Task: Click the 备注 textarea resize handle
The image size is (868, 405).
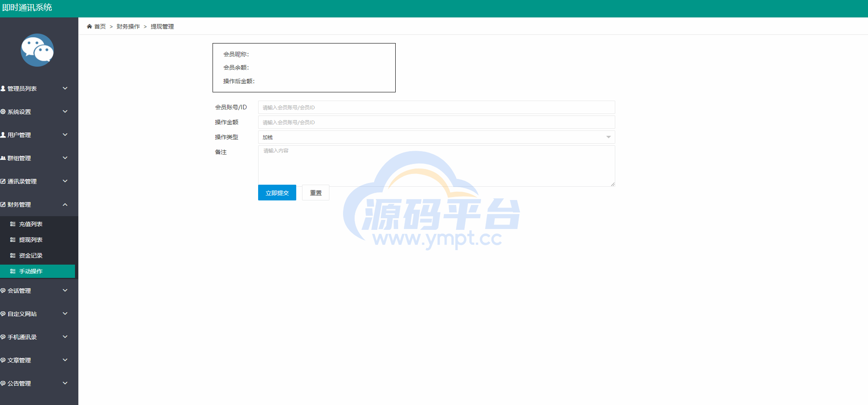Action: pos(612,184)
